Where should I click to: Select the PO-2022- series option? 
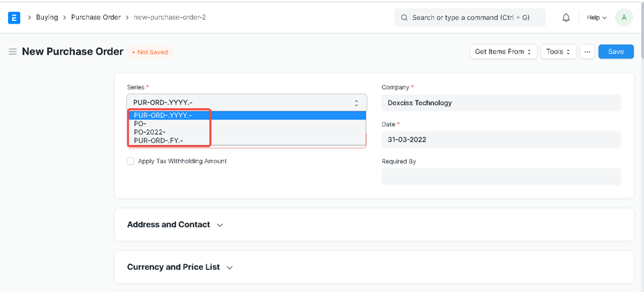(x=150, y=132)
